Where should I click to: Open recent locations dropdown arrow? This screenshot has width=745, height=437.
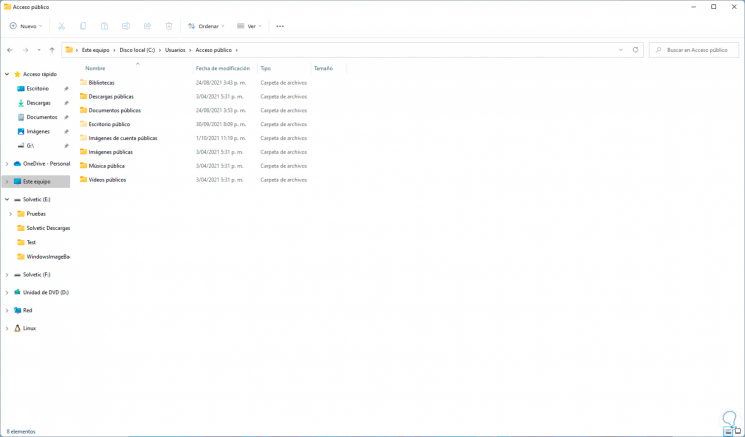(x=39, y=50)
